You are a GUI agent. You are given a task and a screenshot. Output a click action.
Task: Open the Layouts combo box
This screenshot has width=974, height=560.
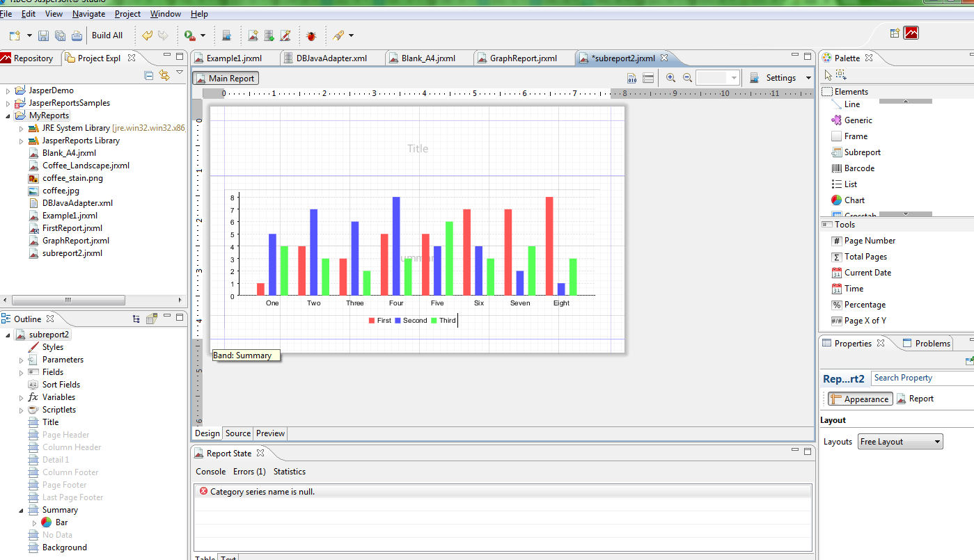pos(901,442)
